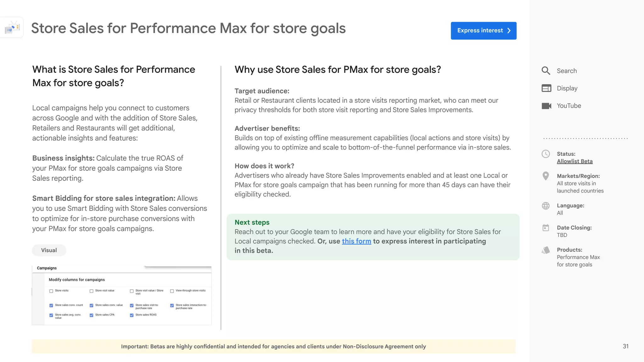This screenshot has height=362, width=644.
Task: Click the Products tag icon
Action: tap(546, 250)
